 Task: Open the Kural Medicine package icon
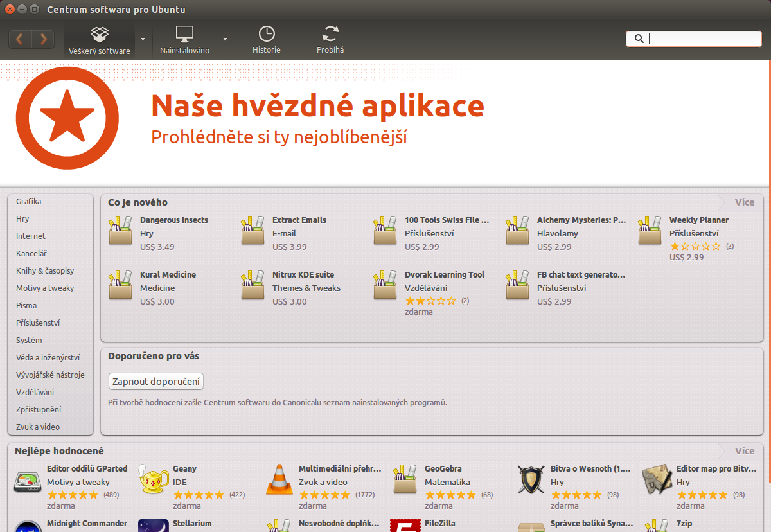120,286
